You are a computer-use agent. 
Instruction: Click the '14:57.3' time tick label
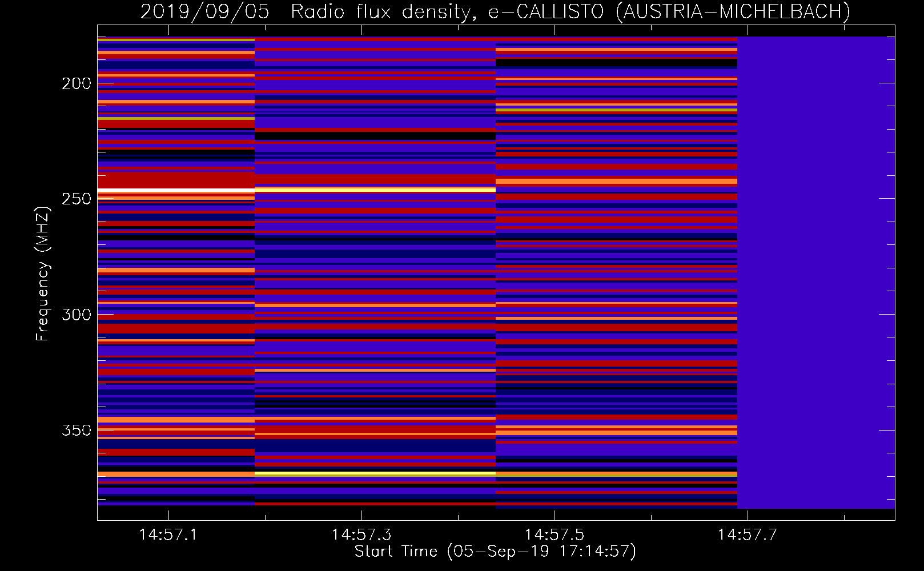tap(361, 534)
